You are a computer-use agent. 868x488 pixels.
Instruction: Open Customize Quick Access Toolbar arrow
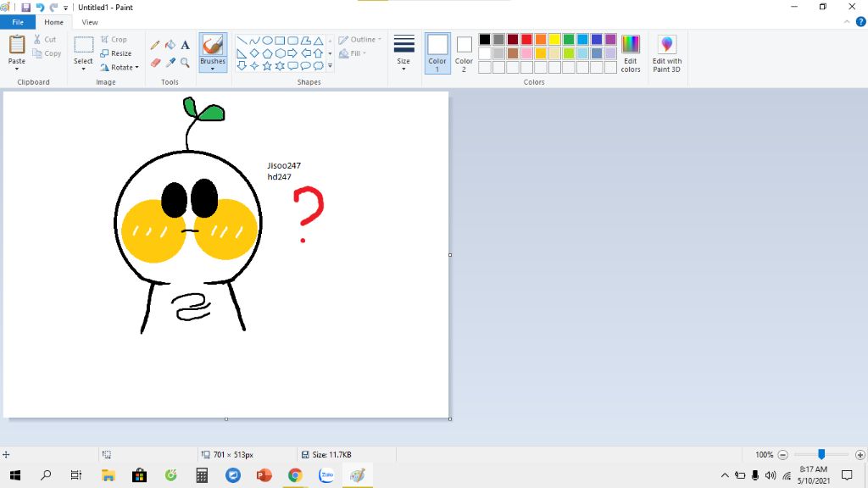[65, 8]
